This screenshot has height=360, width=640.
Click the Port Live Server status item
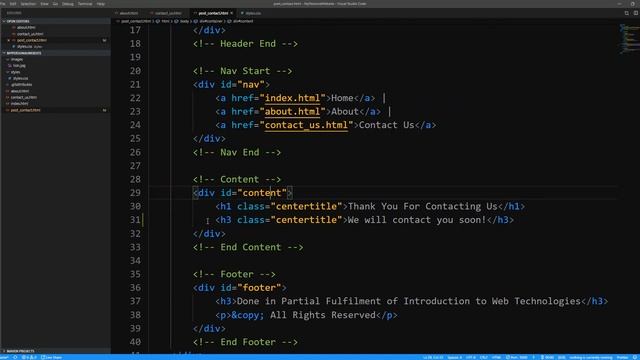(x=517, y=357)
